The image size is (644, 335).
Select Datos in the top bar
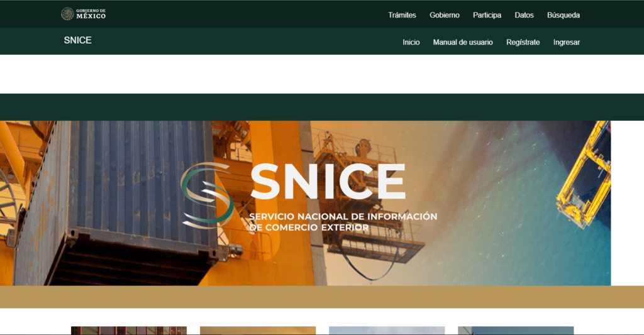pyautogui.click(x=524, y=15)
